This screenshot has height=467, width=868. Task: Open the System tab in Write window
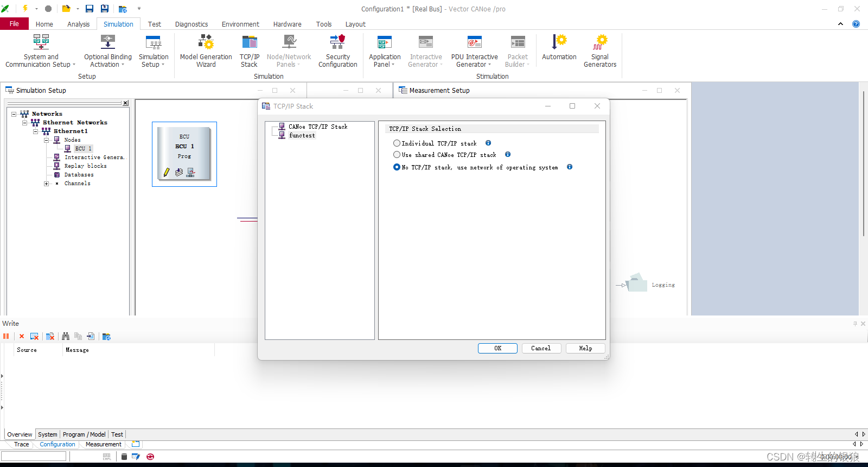tap(48, 434)
